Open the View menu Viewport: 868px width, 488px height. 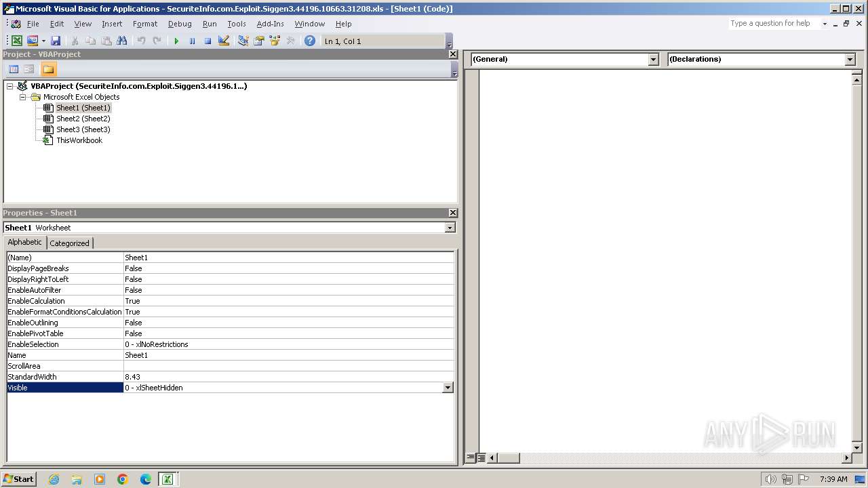point(83,24)
